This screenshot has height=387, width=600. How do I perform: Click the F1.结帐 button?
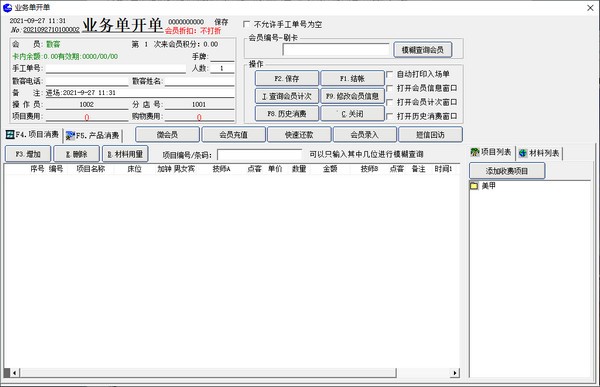coord(352,78)
